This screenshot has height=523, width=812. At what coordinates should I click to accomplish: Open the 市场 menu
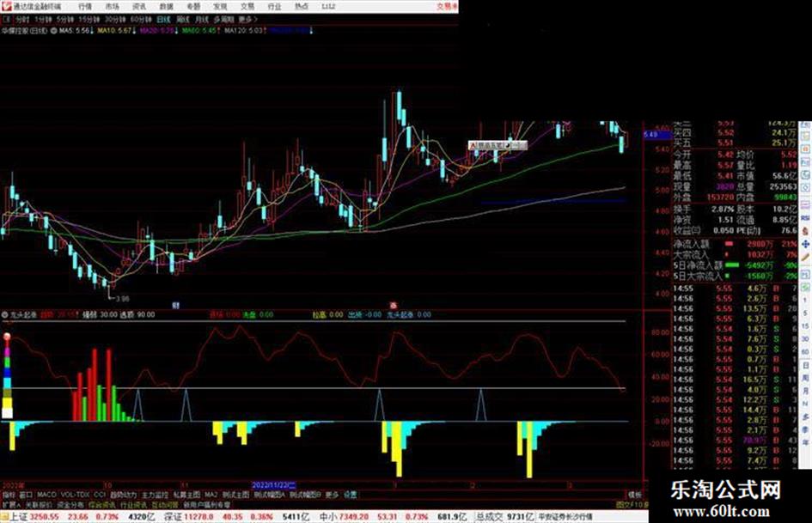tap(113, 7)
